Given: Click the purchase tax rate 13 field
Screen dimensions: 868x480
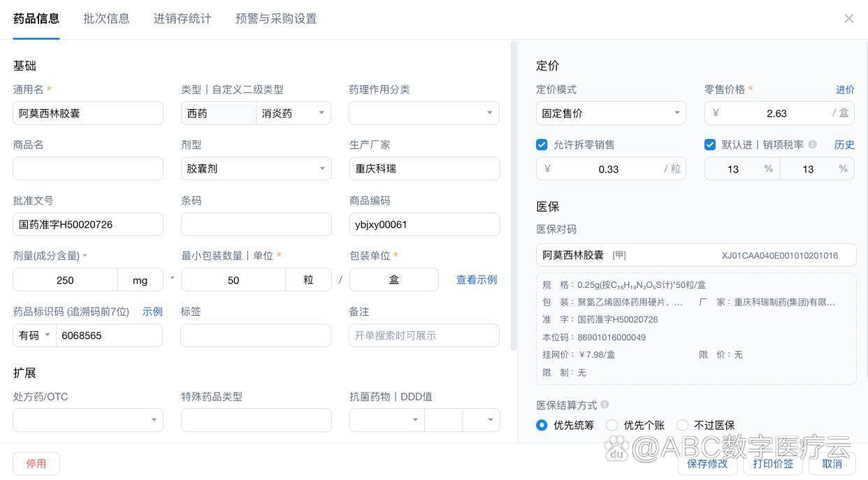Looking at the screenshot, I should [742, 168].
